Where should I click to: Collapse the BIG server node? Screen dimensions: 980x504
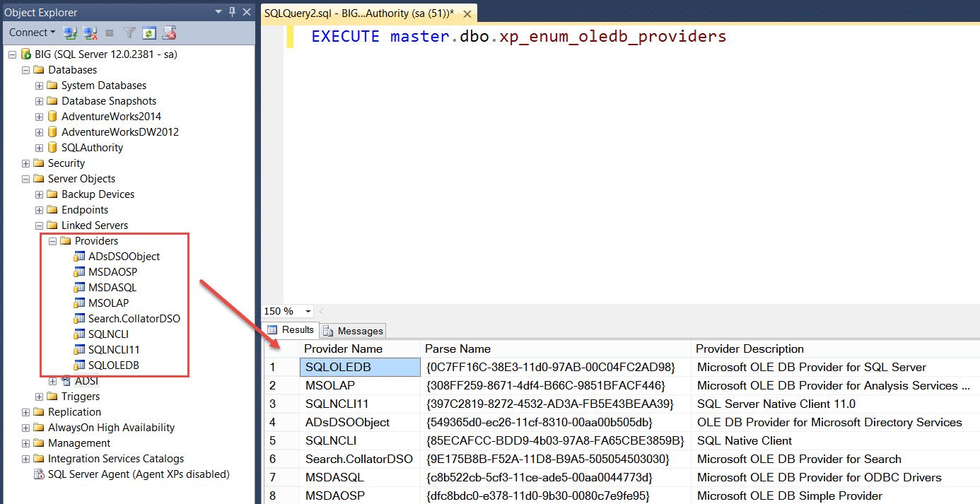[x=12, y=54]
